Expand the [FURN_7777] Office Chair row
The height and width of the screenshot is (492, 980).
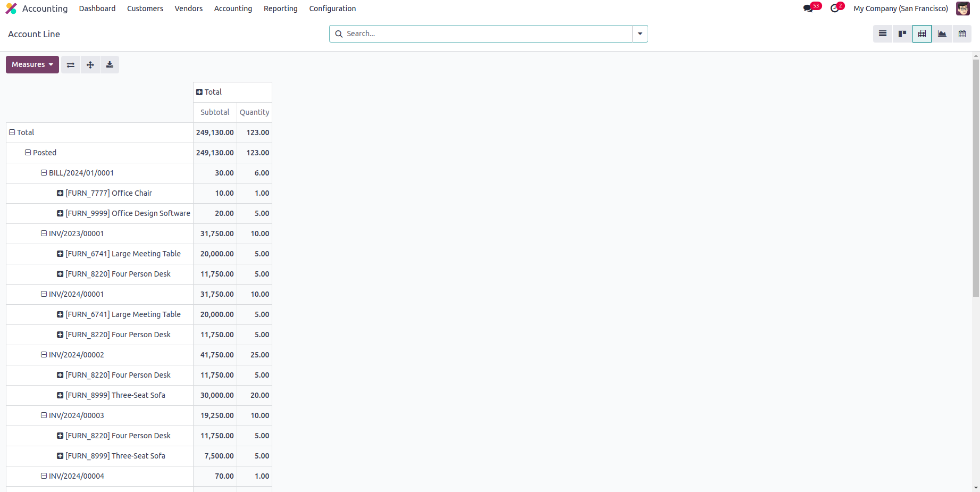[x=60, y=193]
